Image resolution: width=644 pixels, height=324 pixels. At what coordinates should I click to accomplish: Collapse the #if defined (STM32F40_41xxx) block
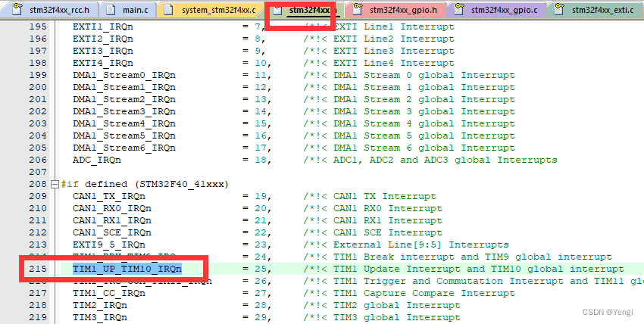tap(55, 184)
